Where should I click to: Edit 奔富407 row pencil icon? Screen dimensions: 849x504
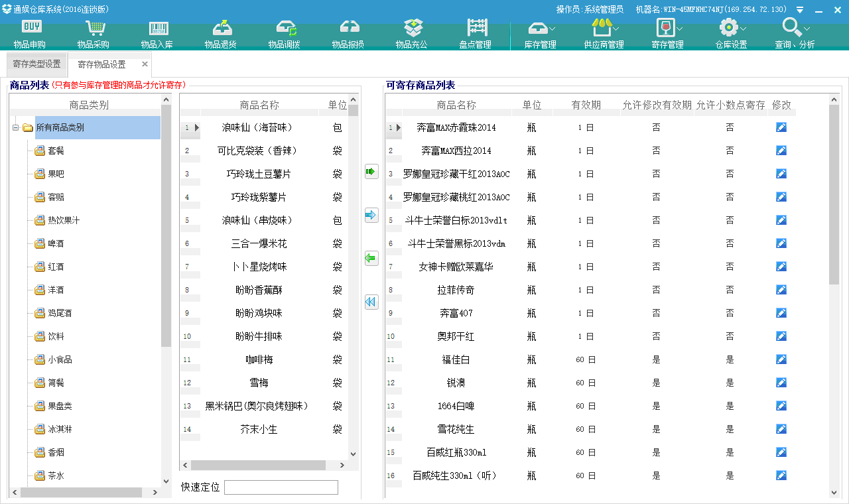tap(781, 313)
